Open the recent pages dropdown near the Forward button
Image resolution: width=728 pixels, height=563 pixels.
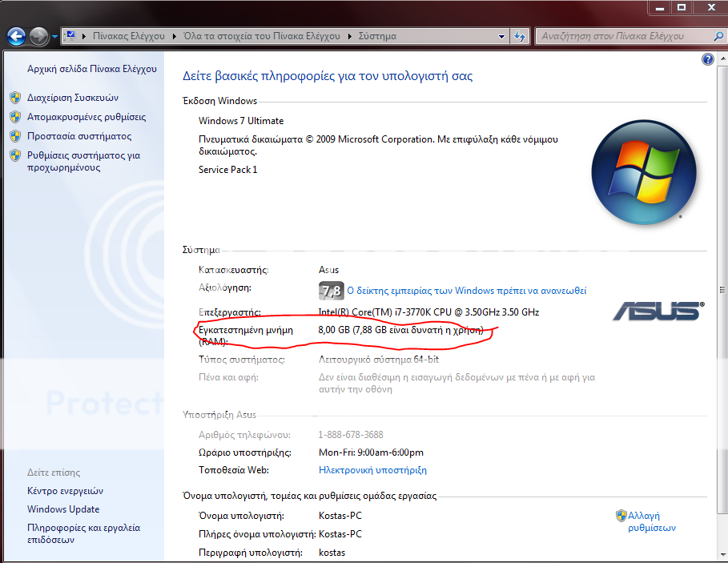click(x=54, y=36)
